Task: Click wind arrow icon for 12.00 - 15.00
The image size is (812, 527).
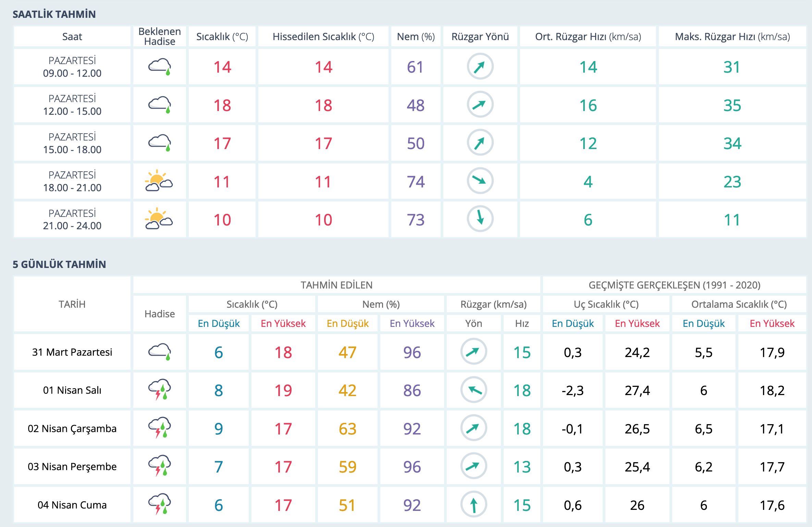Action: click(480, 105)
